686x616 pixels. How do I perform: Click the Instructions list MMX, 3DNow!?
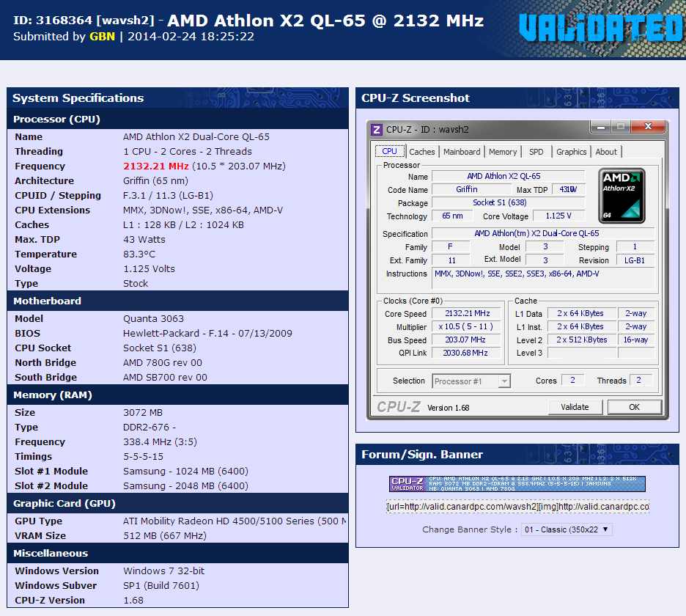coord(543,278)
